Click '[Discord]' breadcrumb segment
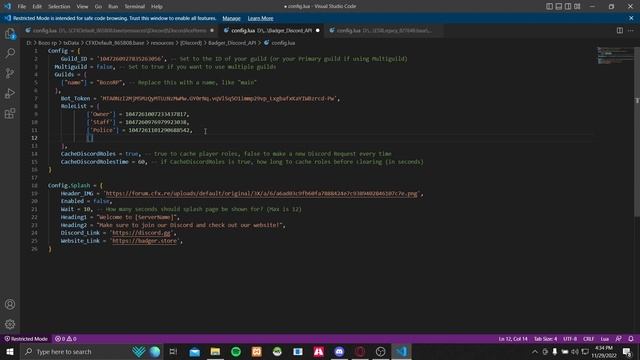Image resolution: width=640 pixels, height=360 pixels. [191, 43]
